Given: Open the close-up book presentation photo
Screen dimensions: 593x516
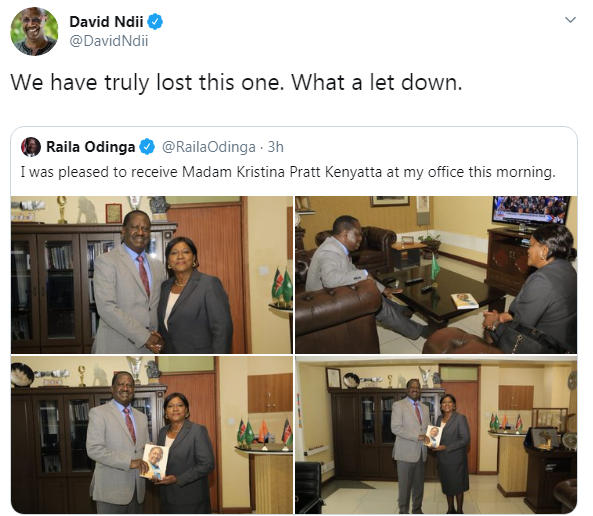Looking at the screenshot, I should pyautogui.click(x=152, y=435).
